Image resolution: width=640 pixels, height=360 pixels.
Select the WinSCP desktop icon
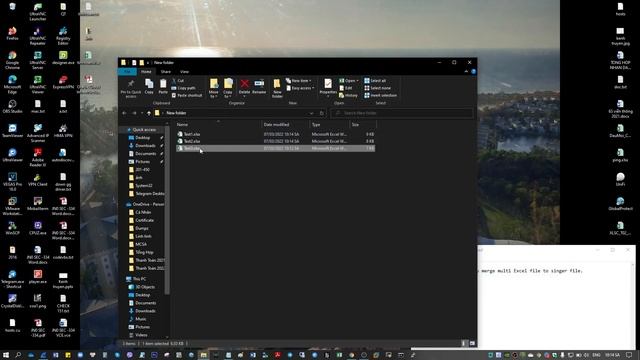[x=12, y=228]
